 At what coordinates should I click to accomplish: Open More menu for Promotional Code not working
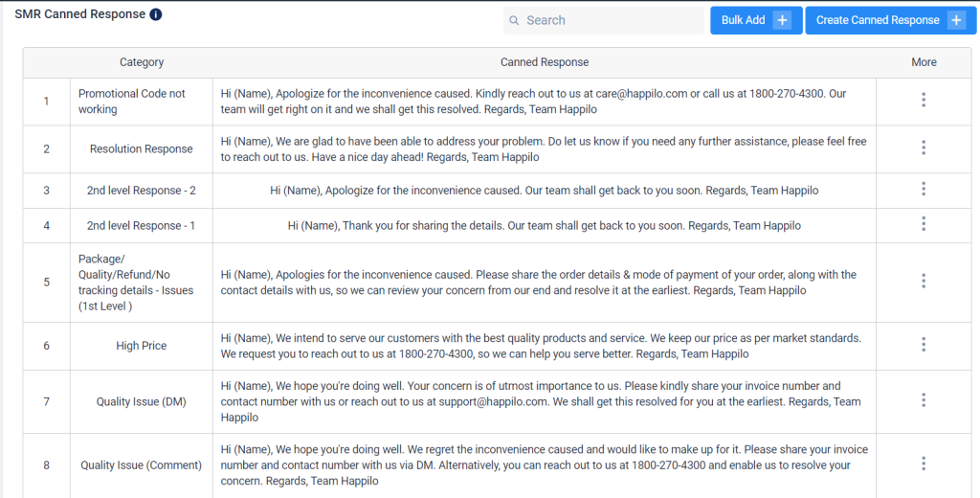coord(924,100)
